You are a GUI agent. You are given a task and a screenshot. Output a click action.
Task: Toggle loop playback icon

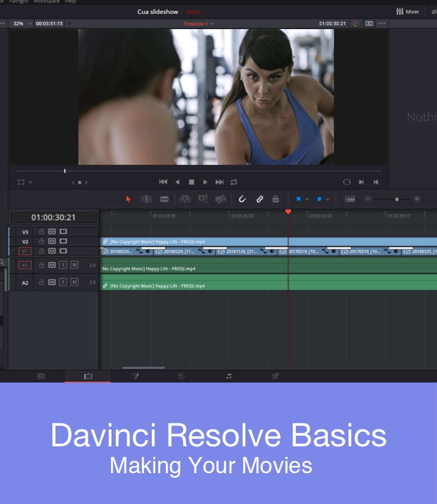coord(234,182)
